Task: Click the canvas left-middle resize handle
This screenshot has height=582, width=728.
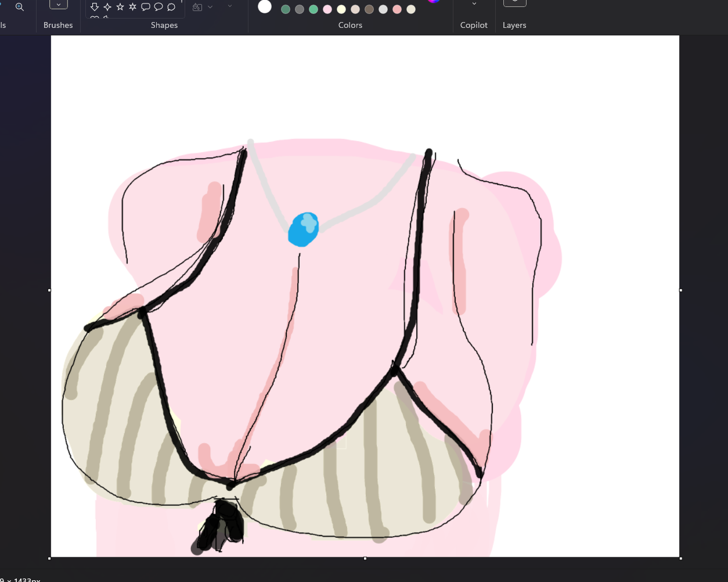Action: click(49, 290)
